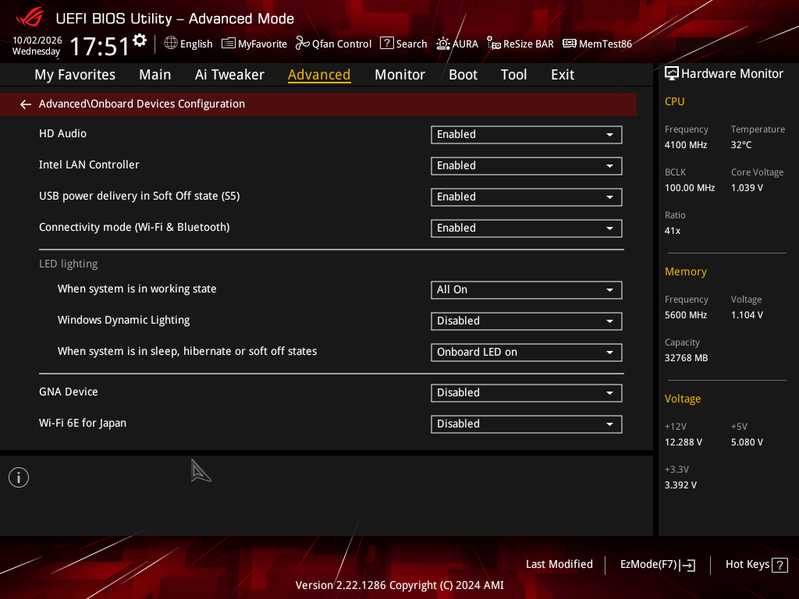Click memory capacity value 32768 MB
This screenshot has height=599, width=799.
click(x=686, y=358)
